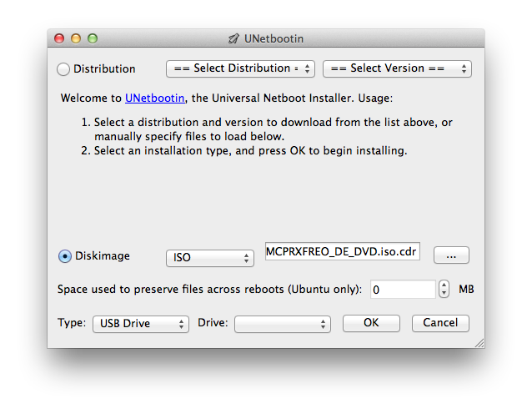Open the Select Version dropdown

click(397, 69)
